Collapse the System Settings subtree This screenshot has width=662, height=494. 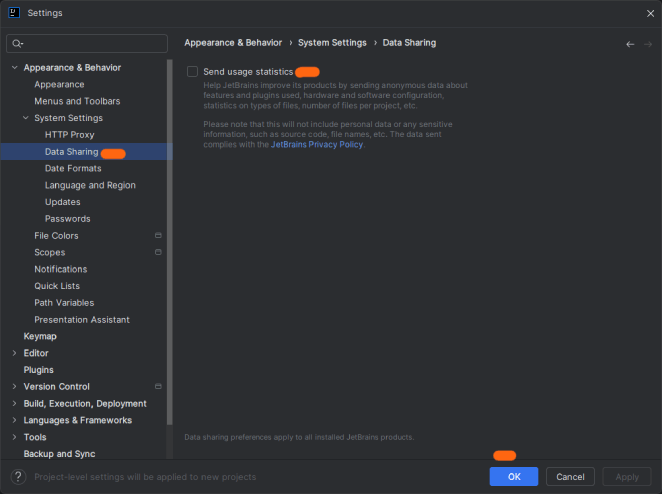tap(26, 118)
